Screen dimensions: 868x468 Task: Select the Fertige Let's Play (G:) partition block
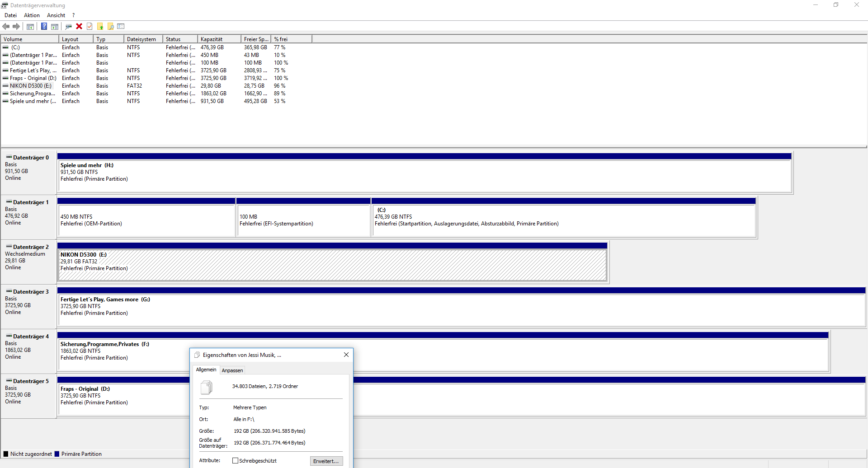pyautogui.click(x=461, y=307)
